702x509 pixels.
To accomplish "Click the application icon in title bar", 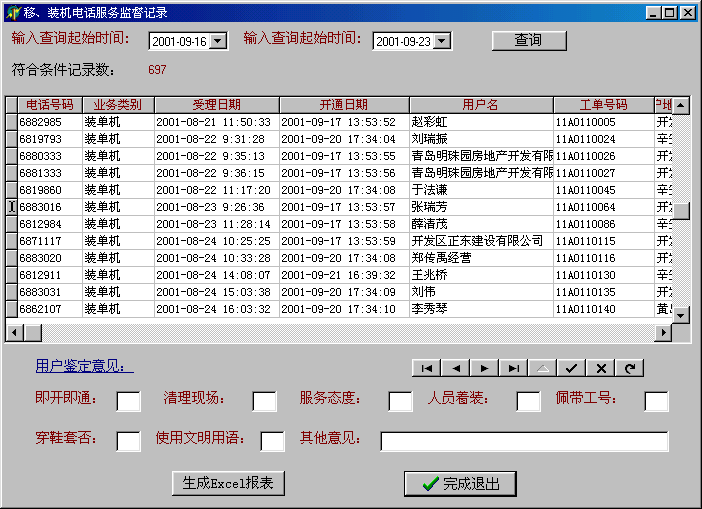I will click(11, 13).
